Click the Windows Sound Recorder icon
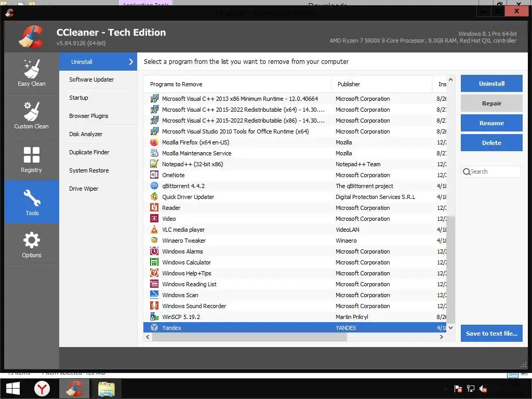 [154, 305]
